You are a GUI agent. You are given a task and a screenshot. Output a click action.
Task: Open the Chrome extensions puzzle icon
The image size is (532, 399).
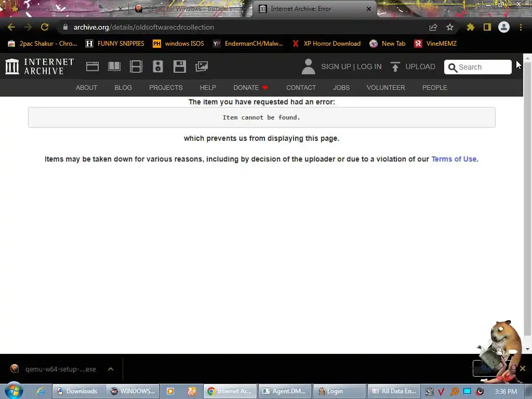click(471, 27)
